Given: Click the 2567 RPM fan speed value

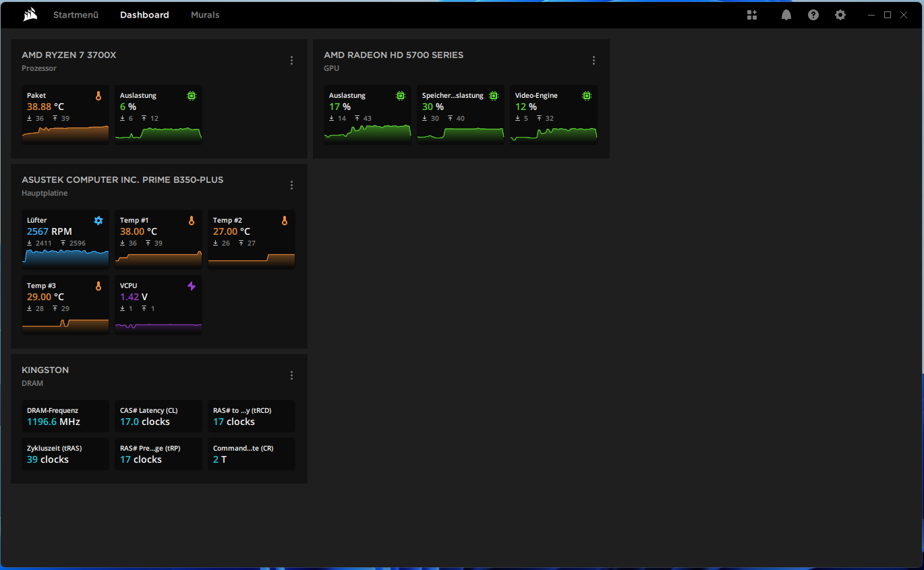Looking at the screenshot, I should (x=49, y=231).
